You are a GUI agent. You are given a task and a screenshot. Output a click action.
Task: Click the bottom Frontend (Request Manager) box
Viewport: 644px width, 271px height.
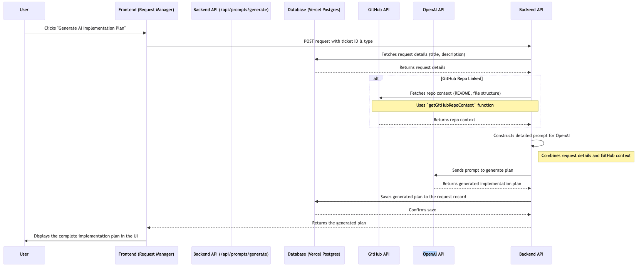[146, 255]
